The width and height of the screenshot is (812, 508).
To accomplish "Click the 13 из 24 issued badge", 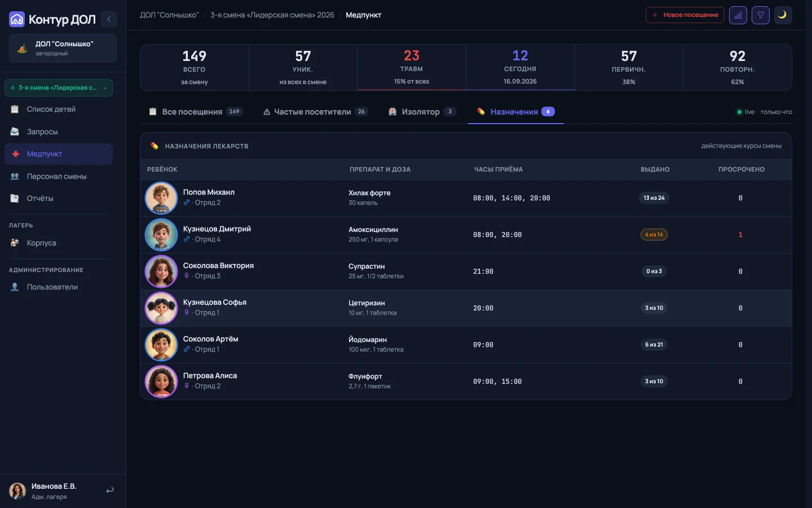I will (x=654, y=198).
